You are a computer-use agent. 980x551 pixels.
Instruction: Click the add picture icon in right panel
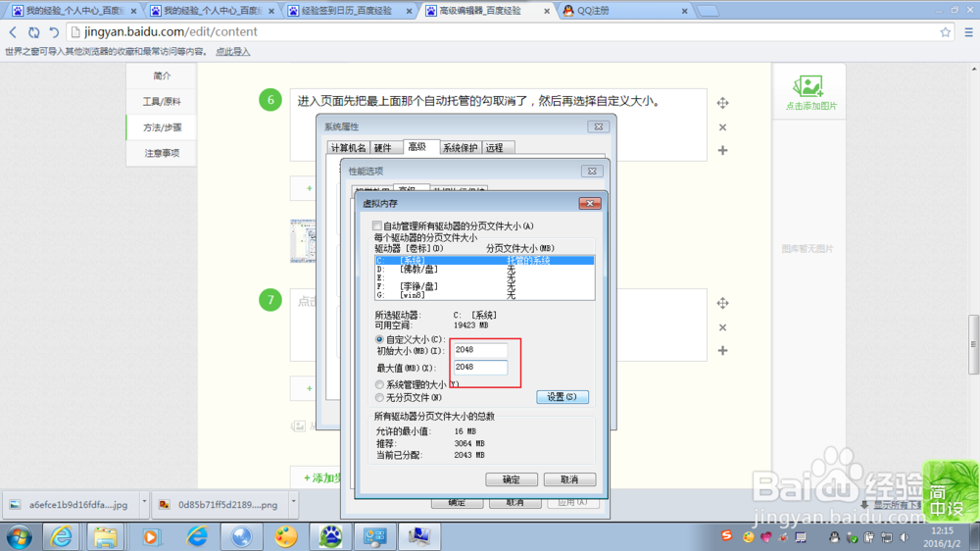pos(808,86)
